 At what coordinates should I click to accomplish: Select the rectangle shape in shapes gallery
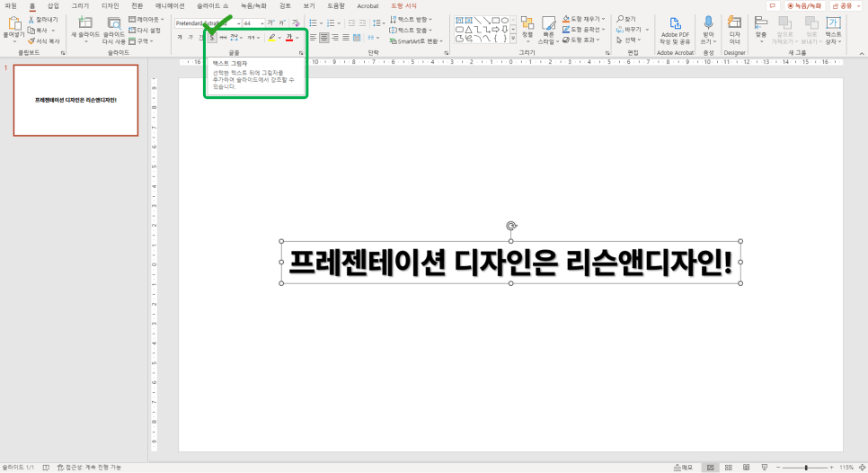[x=496, y=21]
